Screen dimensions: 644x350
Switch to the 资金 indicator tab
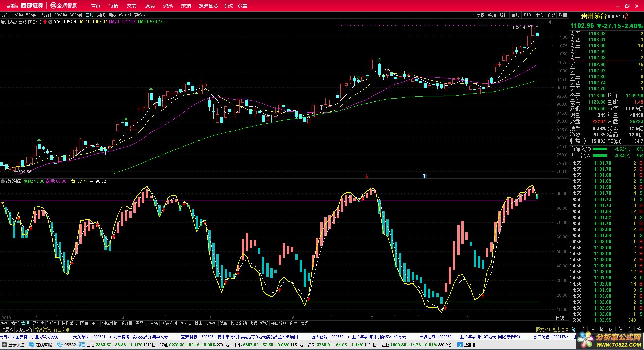95,323
